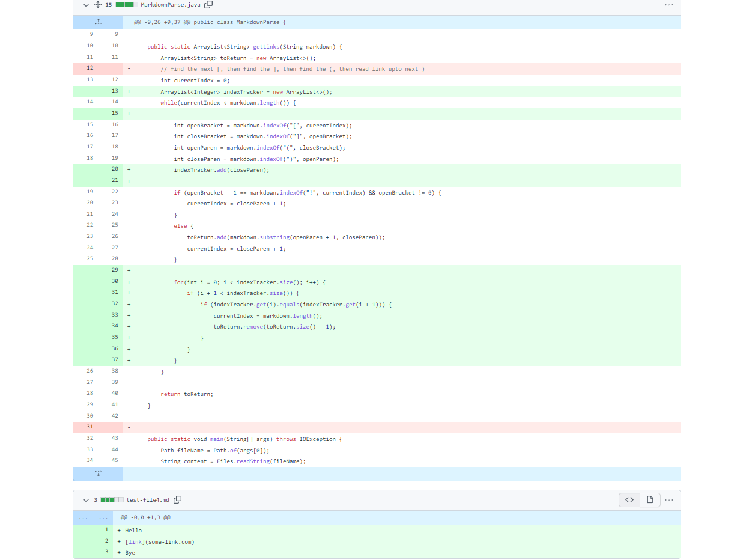Copy the MarkdownParse.java file path
The width and height of the screenshot is (755, 560).
tap(208, 5)
